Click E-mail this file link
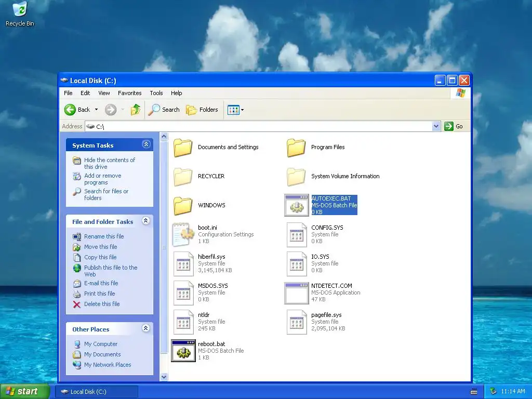This screenshot has width=532, height=399. point(101,283)
